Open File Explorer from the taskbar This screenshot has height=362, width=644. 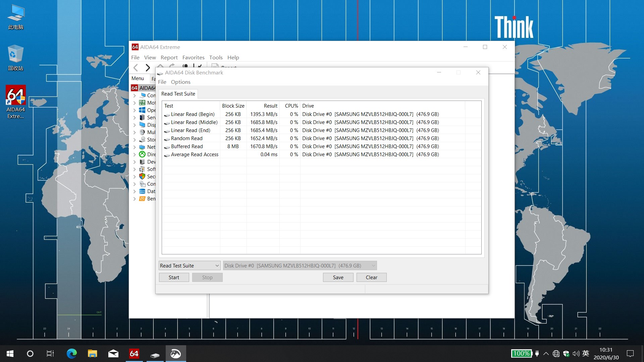click(92, 354)
